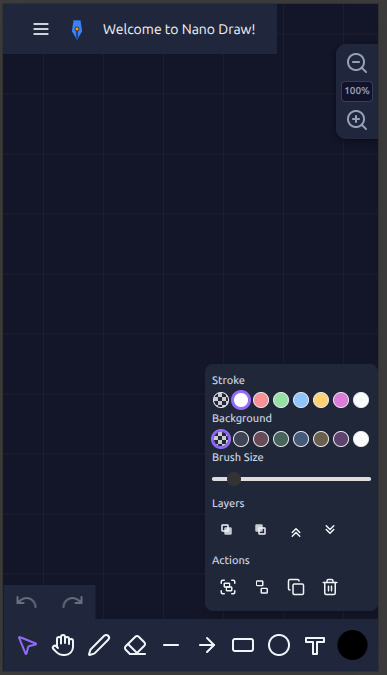Viewport: 387px width, 675px height.
Task: Choose the olive brown background color
Action: 321,439
